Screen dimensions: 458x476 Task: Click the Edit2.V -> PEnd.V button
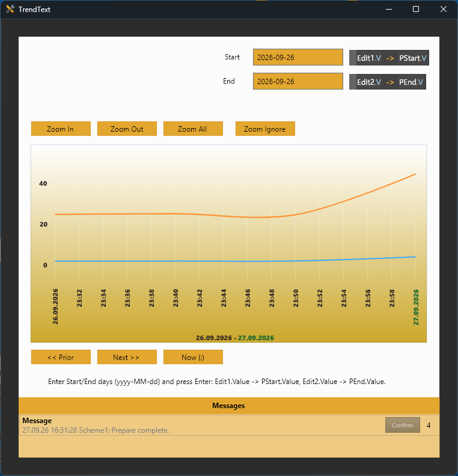tap(388, 82)
